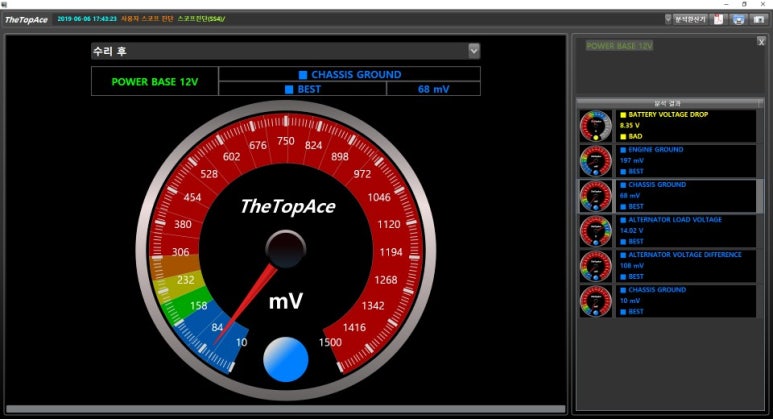Viewport: 773px width, 419px height.
Task: Click the small drop-down arrow beside 분석환산기
Action: pos(668,19)
